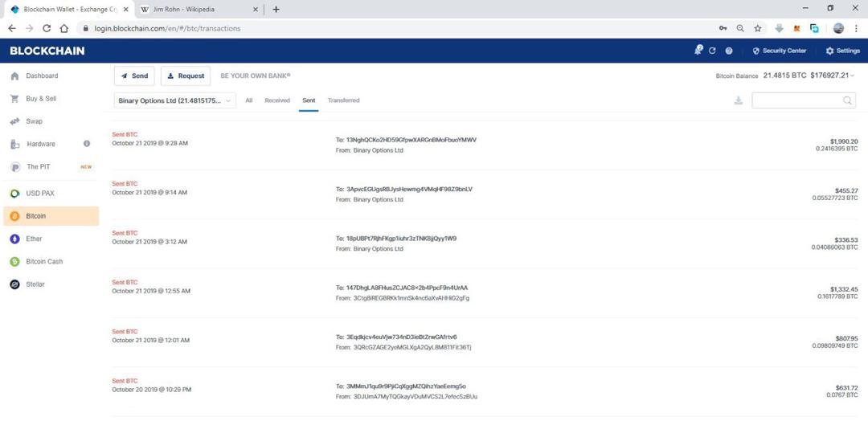868x421 pixels.
Task: Reload the page with browser refresh
Action: tap(47, 28)
